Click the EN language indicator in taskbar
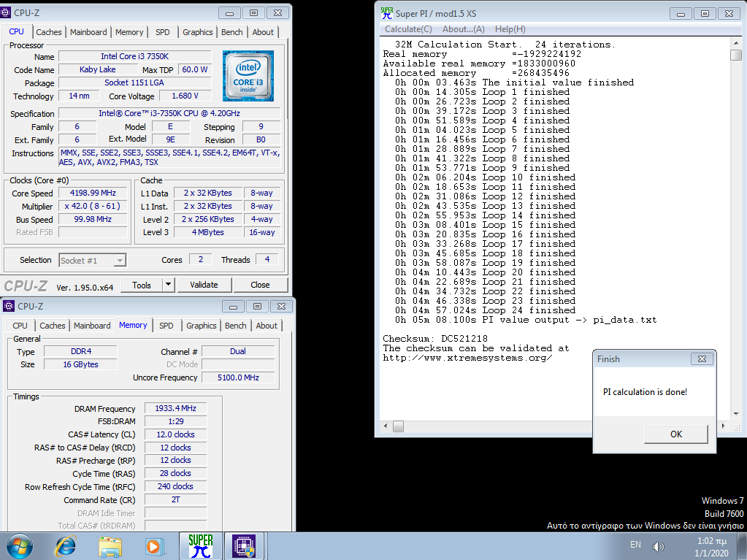The height and width of the screenshot is (560, 747). (635, 544)
